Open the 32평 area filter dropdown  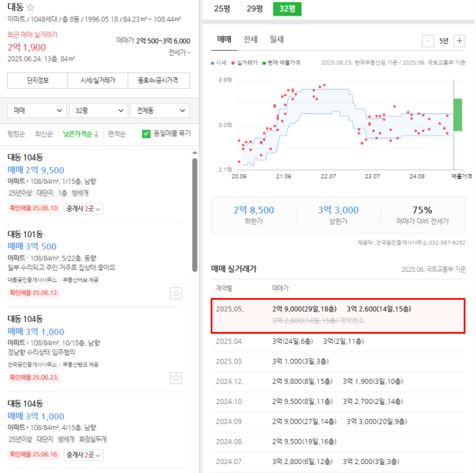pyautogui.click(x=98, y=111)
